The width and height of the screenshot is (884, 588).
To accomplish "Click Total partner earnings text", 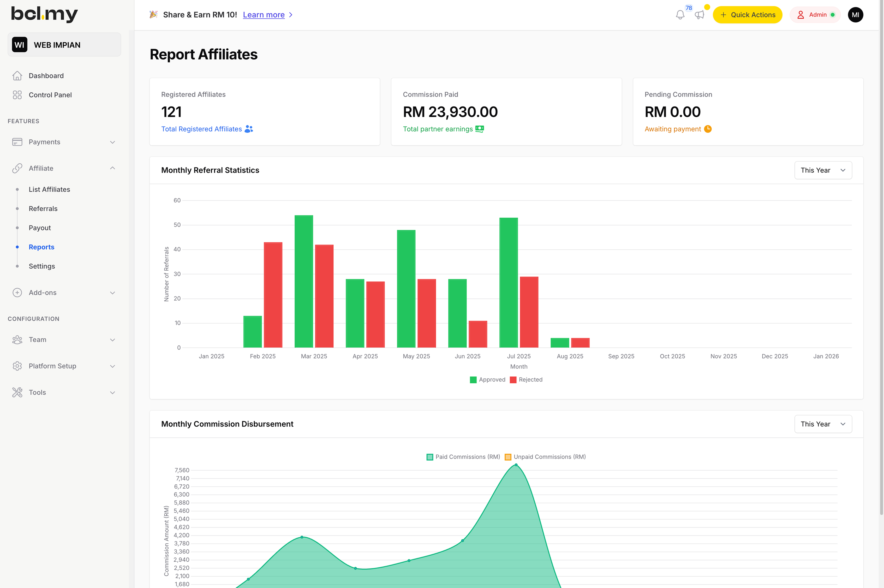I will tap(438, 129).
